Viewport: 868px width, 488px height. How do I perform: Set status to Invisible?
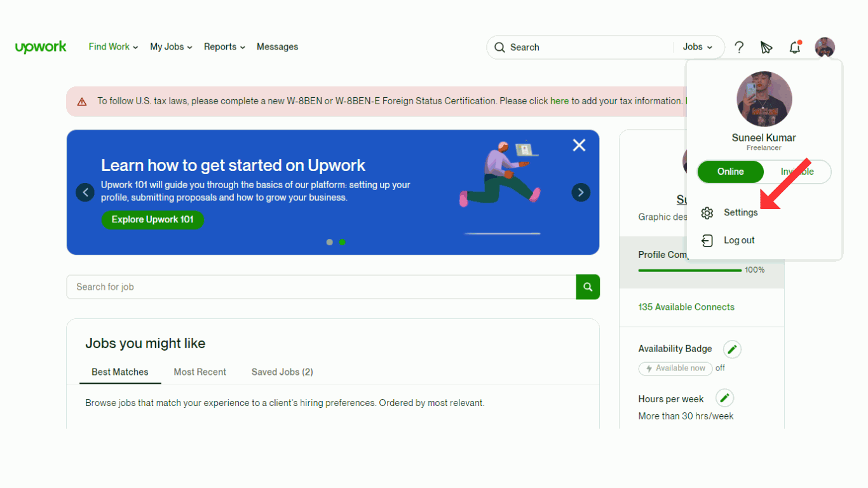pyautogui.click(x=797, y=172)
